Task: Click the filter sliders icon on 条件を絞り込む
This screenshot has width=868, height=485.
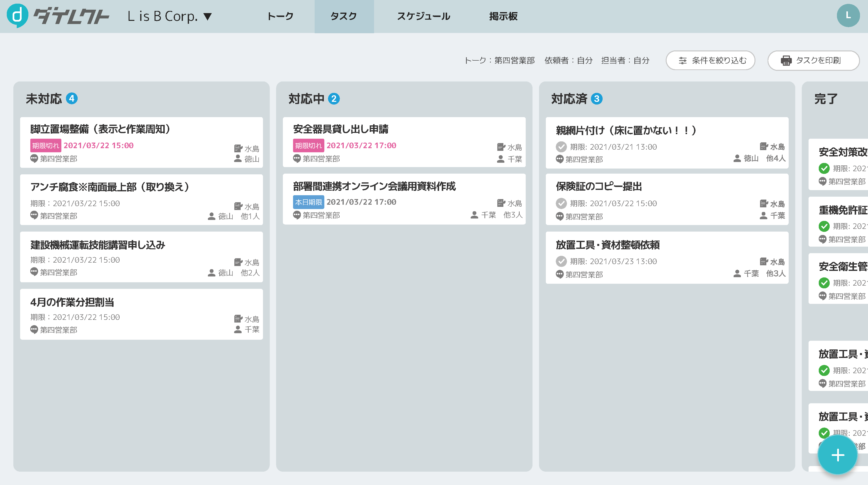Action: 683,61
